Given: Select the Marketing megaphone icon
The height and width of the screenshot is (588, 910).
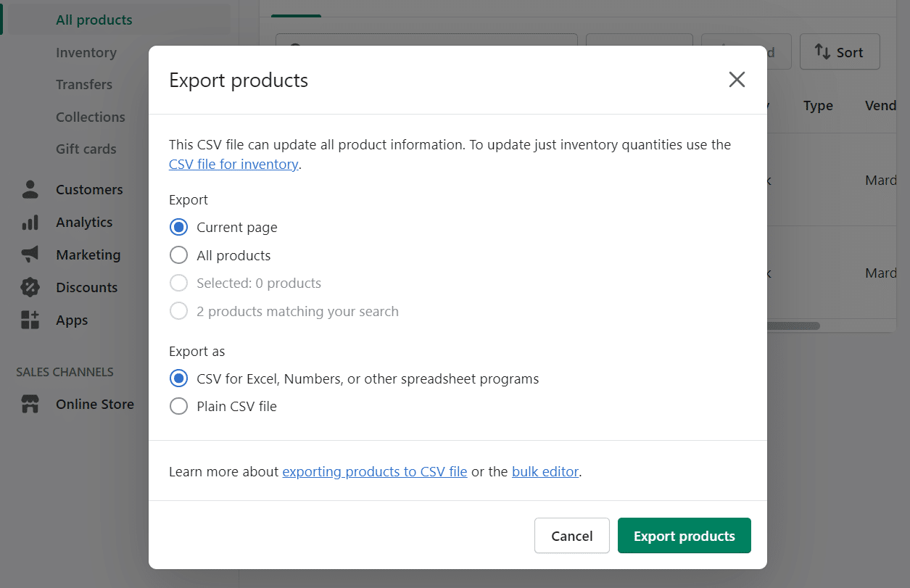Looking at the screenshot, I should coord(30,254).
